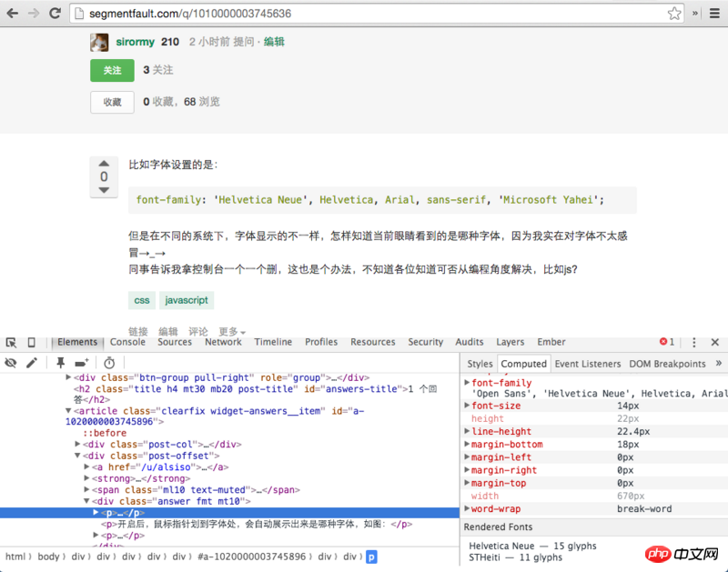The width and height of the screenshot is (728, 572).
Task: Open the 更多 dropdown under the question
Action: (231, 332)
